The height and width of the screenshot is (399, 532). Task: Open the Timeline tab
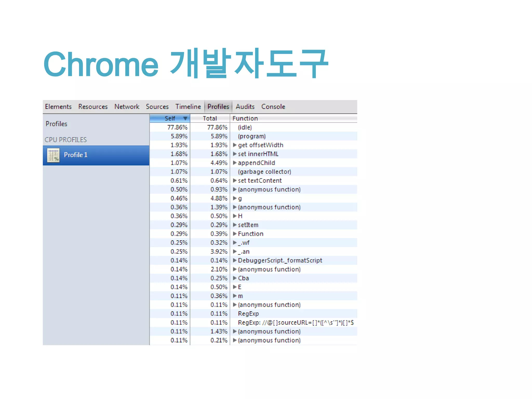188,107
